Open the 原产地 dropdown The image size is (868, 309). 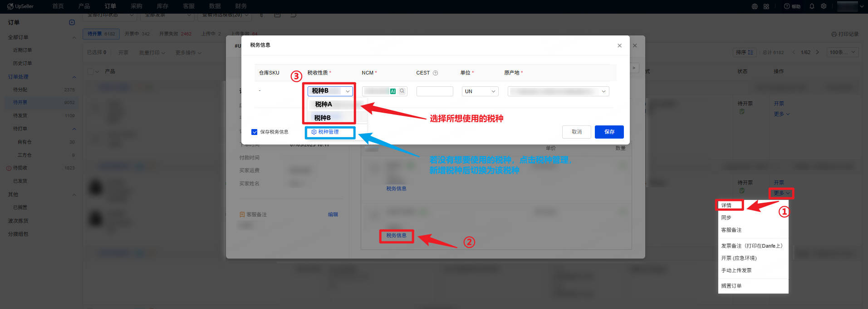pos(558,91)
